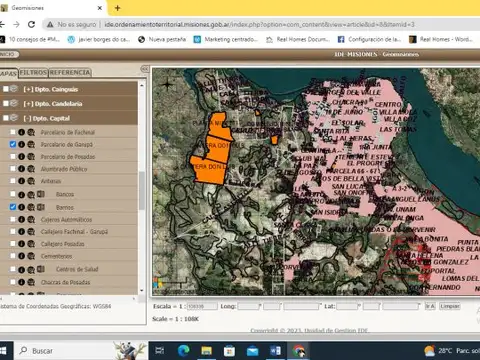This screenshot has width=480, height=360.
Task: Expand the Dpto. Cainguás group
Action: [28, 89]
